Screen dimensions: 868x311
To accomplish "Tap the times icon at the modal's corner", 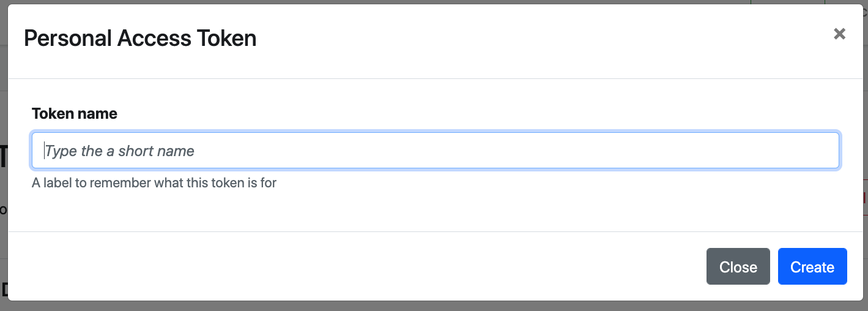I will click(x=839, y=34).
